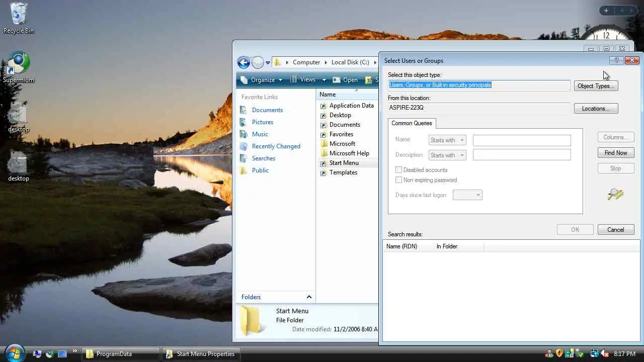Select the Microsoft folder in file list
The image size is (644, 362).
pos(342,144)
